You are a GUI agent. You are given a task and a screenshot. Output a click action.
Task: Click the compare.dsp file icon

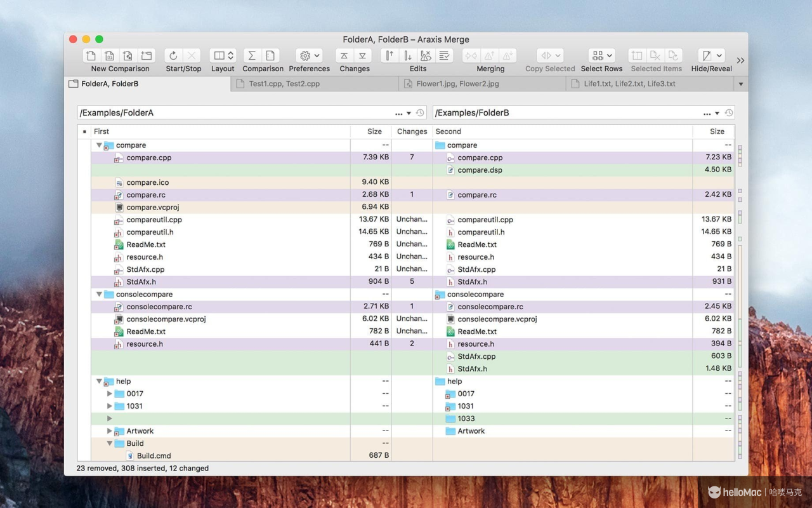(x=450, y=170)
